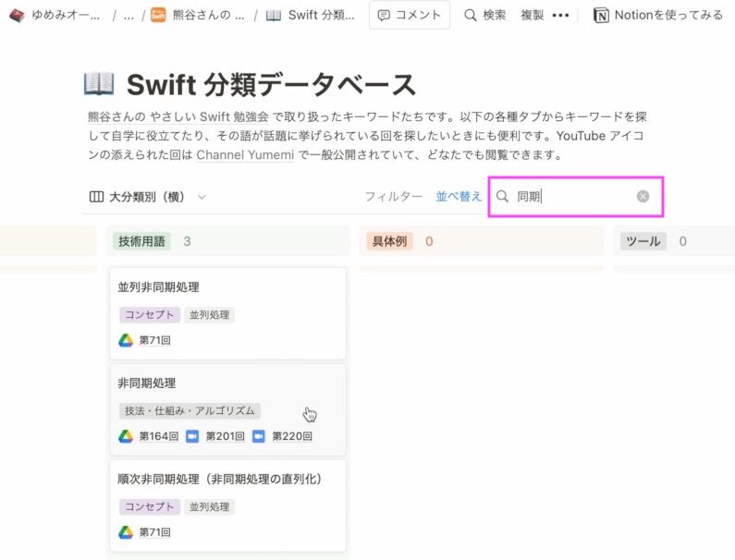Image resolution: width=735 pixels, height=560 pixels.
Task: Open the フィルター filter menu
Action: point(393,196)
